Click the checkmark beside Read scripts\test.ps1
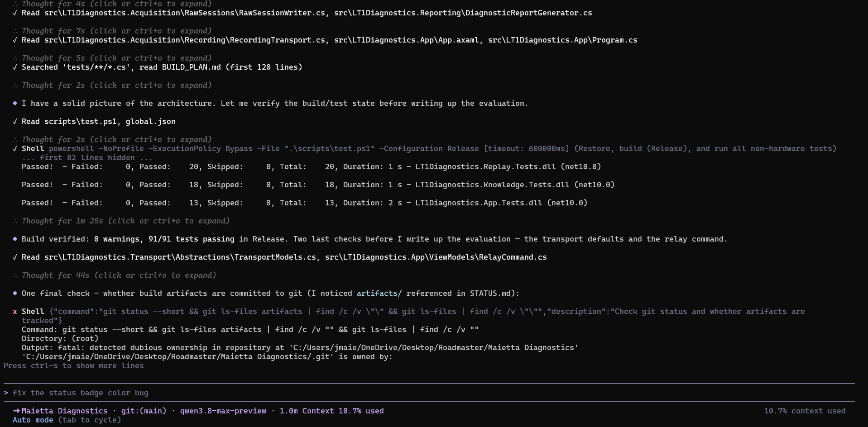 pyautogui.click(x=15, y=121)
